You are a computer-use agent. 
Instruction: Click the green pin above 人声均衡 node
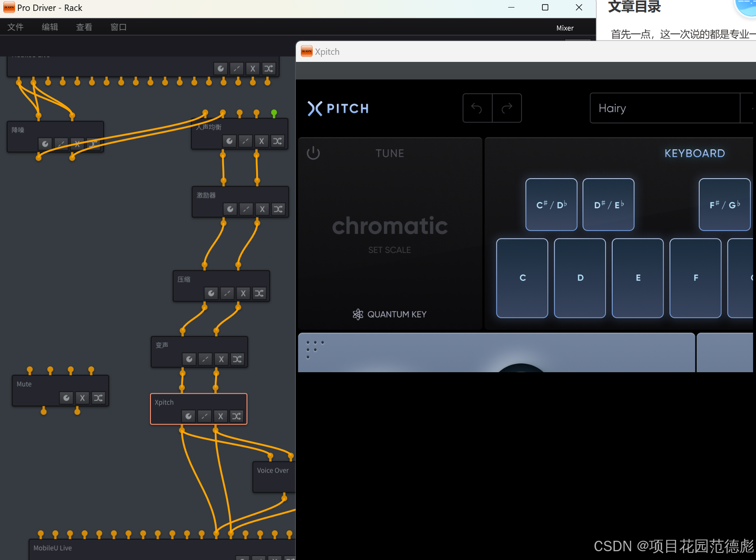click(x=274, y=113)
